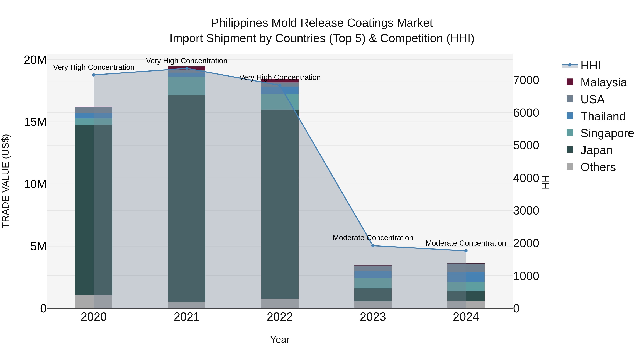Viewport: 644px width, 362px height.
Task: Toggle the HHI legend entry
Action: coord(581,65)
